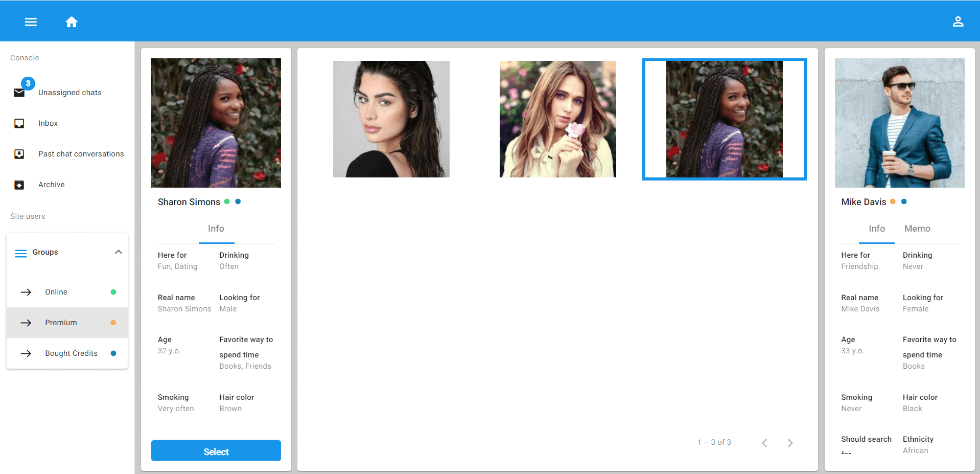Image resolution: width=980 pixels, height=474 pixels.
Task: Click the Past chat conversations icon
Action: point(19,154)
